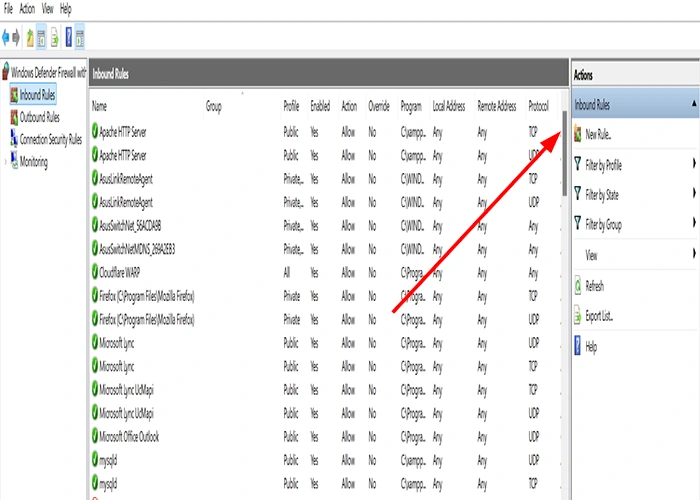Select the Cloudflare WARP rule row
Screen dimensions: 700x500
click(325, 272)
